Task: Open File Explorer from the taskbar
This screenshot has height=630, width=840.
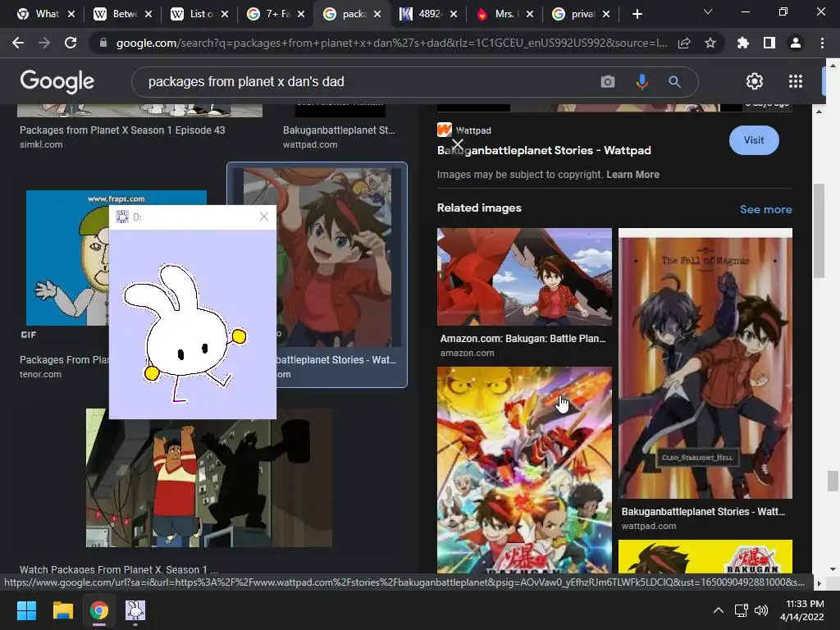Action: [x=62, y=610]
